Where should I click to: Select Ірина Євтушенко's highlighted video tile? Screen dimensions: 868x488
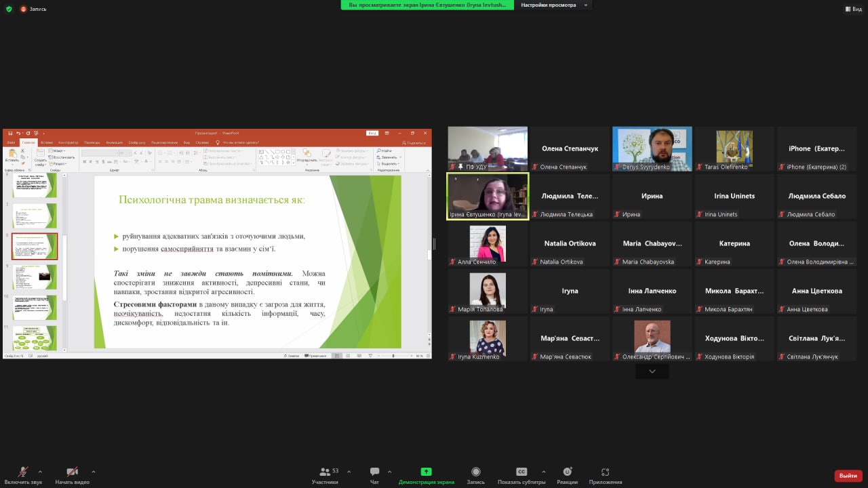(487, 196)
